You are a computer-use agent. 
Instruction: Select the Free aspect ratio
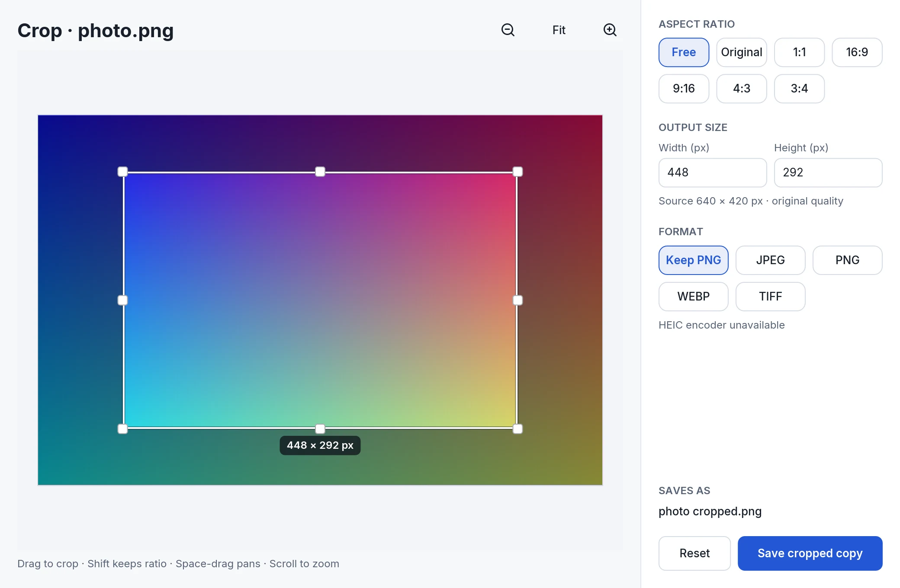[x=684, y=52]
